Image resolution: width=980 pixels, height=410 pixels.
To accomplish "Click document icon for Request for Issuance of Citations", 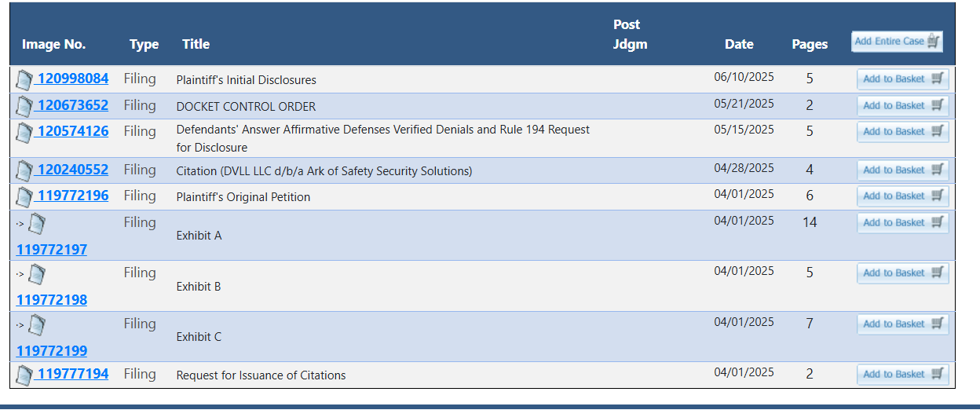I will [24, 375].
